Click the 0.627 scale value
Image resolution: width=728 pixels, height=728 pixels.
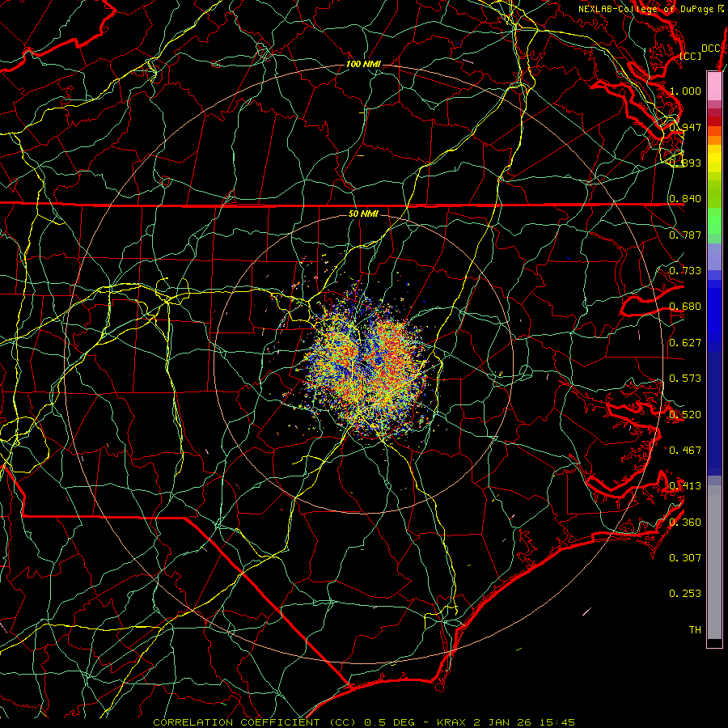[x=685, y=343]
